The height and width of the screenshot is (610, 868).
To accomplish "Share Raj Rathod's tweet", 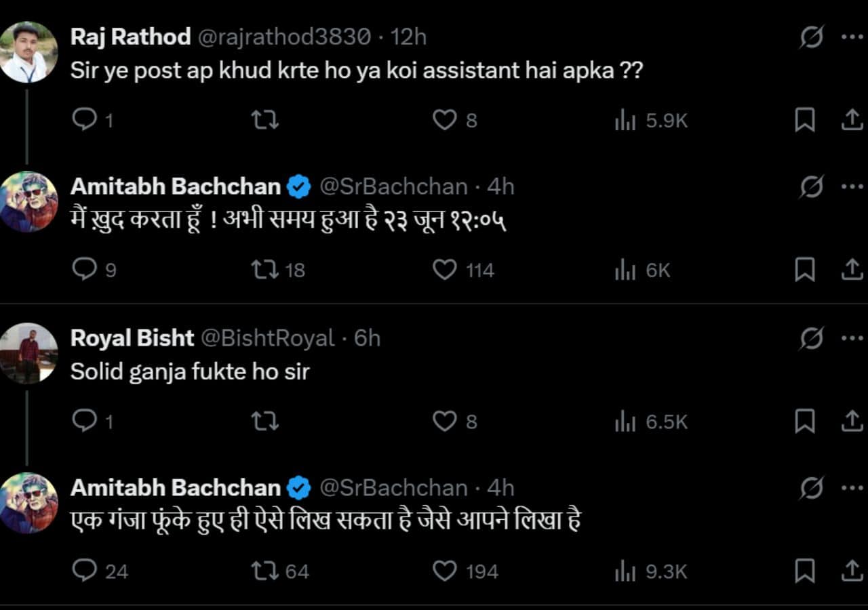I will 851,121.
